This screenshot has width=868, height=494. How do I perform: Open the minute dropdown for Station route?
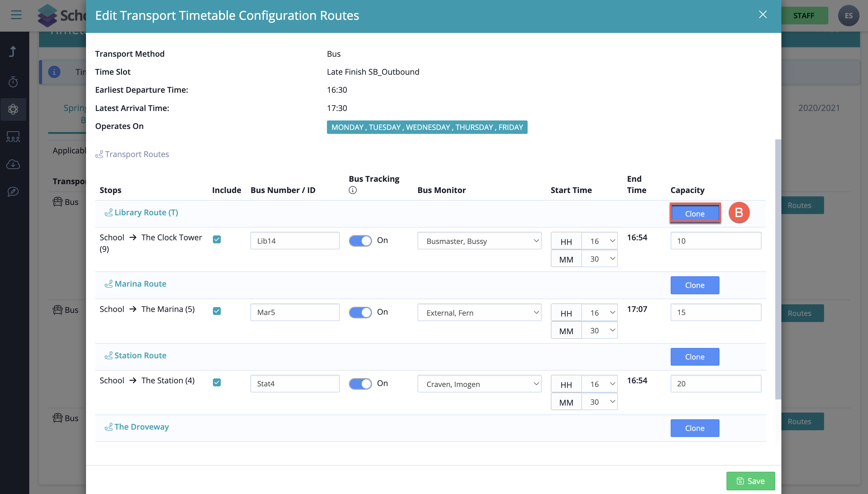(600, 402)
